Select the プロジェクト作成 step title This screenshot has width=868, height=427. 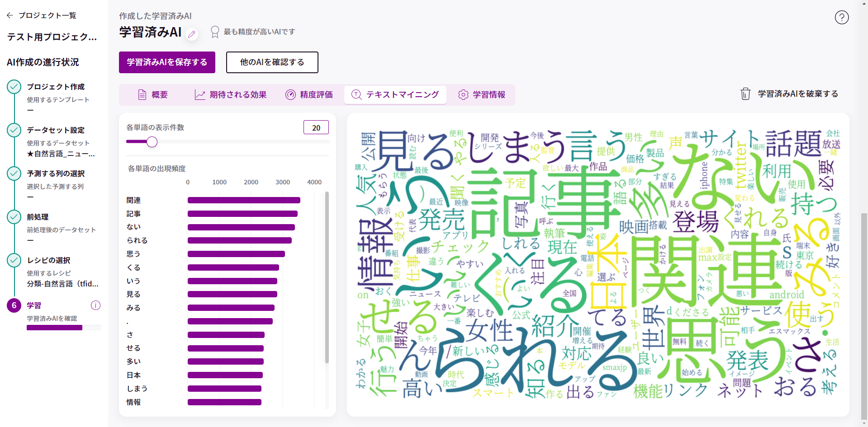coord(56,87)
